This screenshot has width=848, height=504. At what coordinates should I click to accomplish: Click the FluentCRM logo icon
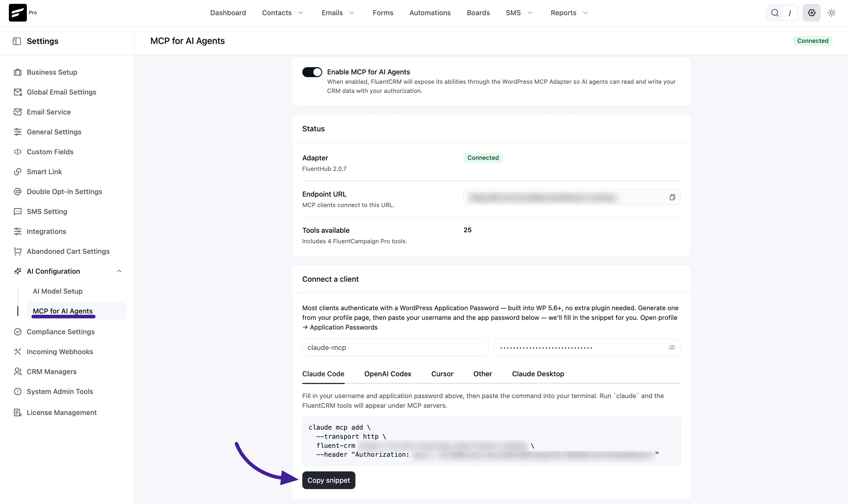[x=18, y=12]
